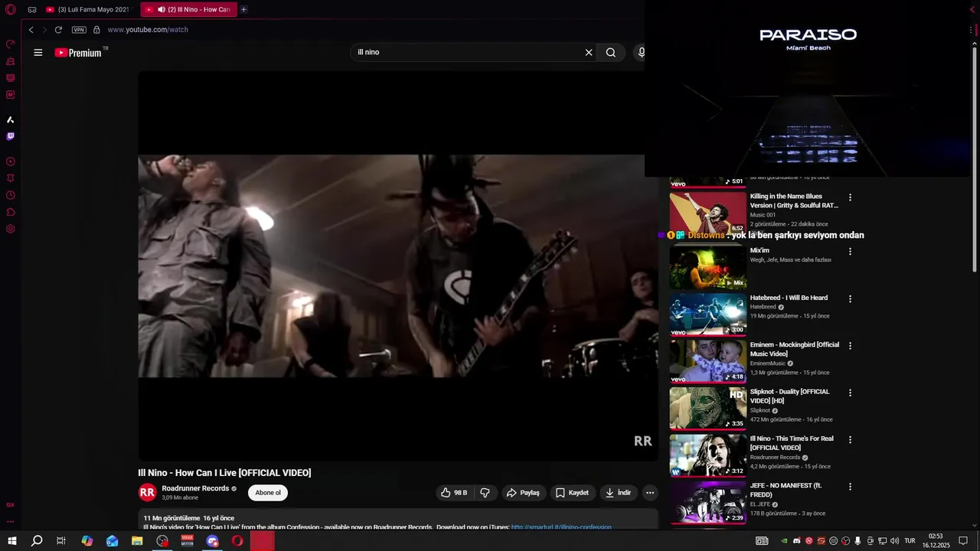Subscribe with the Abone ol button

tap(268, 493)
